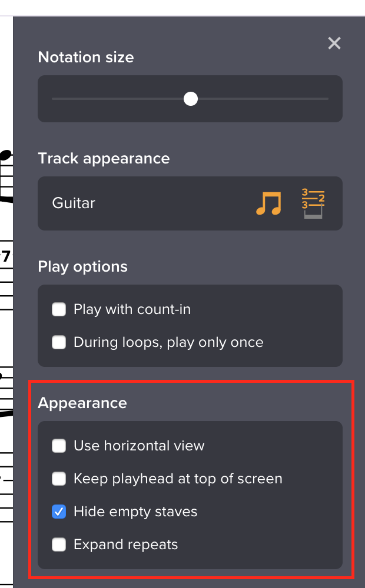Close the settings panel

[x=334, y=43]
